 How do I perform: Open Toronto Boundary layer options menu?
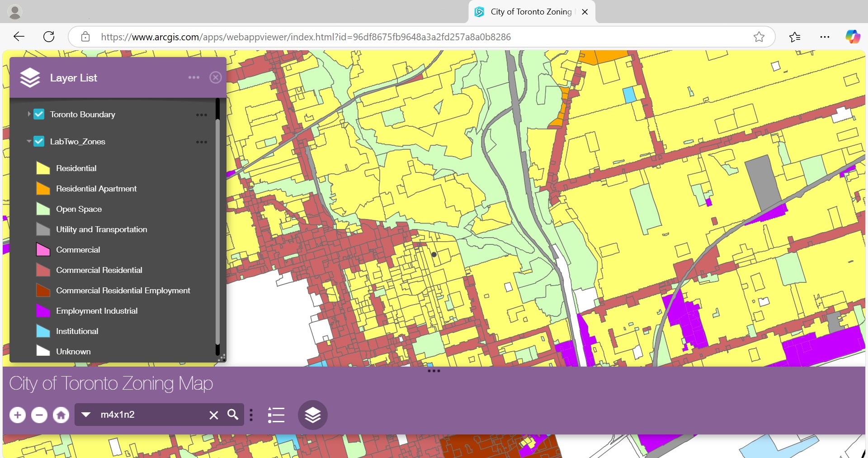coord(202,115)
